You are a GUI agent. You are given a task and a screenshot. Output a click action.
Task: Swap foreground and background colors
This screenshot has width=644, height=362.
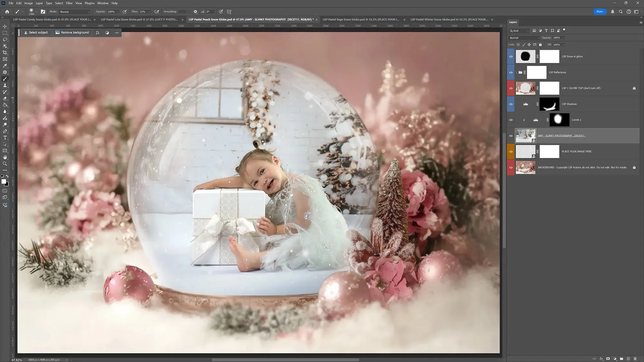pyautogui.click(x=7, y=176)
